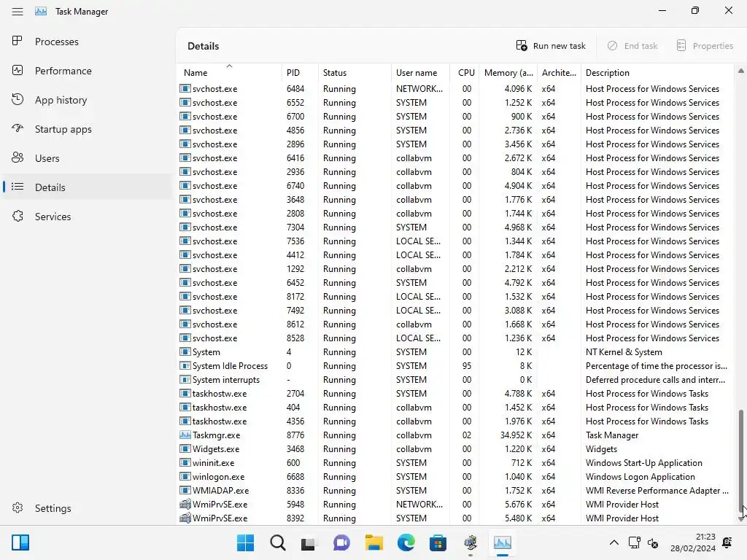Open the Users page

coord(87,158)
